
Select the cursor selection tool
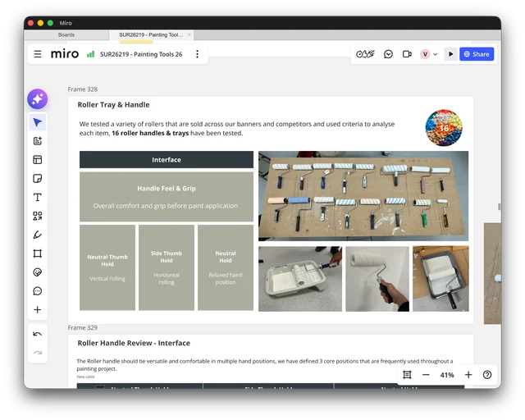[x=38, y=122]
